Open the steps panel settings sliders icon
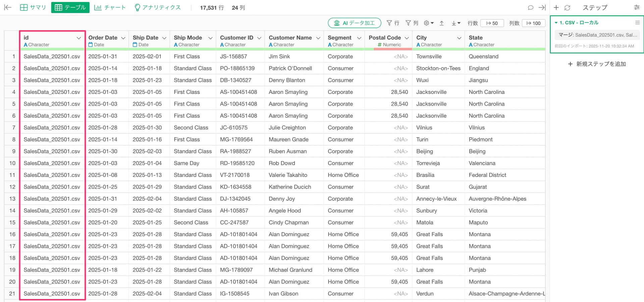Image resolution: width=644 pixels, height=302 pixels. 637,7
